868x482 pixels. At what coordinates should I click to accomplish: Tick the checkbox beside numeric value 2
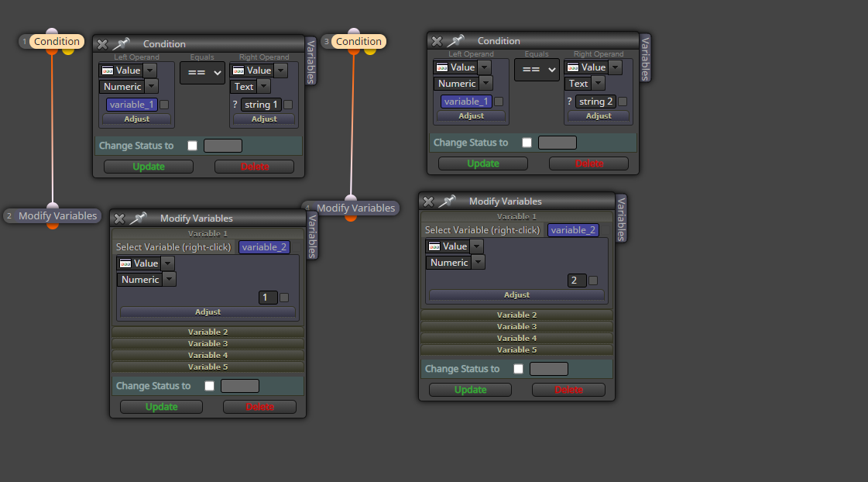tap(593, 281)
